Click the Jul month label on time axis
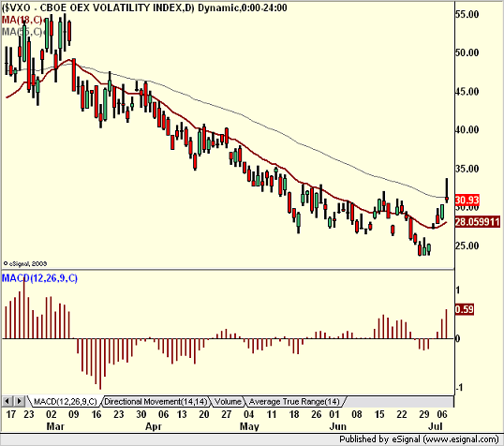This screenshot has height=446, width=504. [x=436, y=426]
